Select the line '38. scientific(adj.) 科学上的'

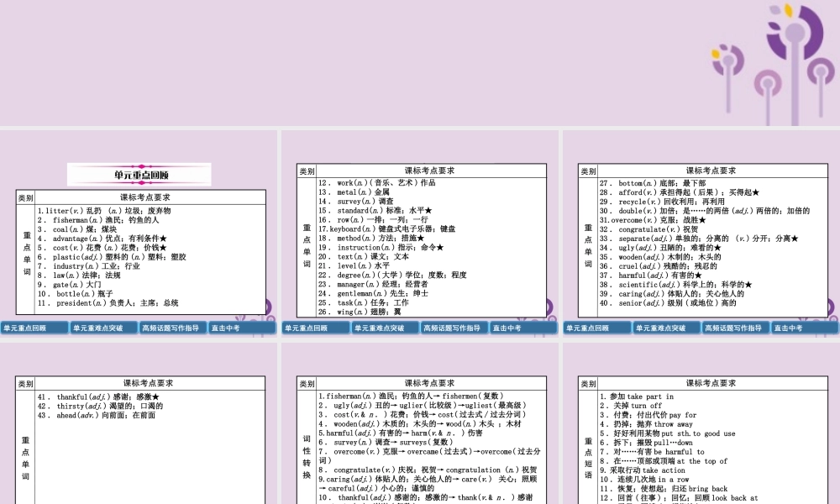676,285
